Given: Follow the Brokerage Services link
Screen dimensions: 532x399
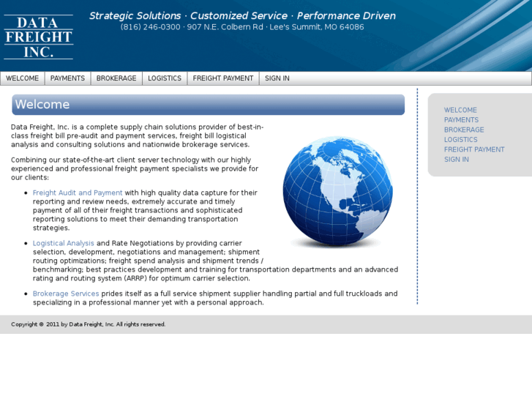Looking at the screenshot, I should pos(66,294).
